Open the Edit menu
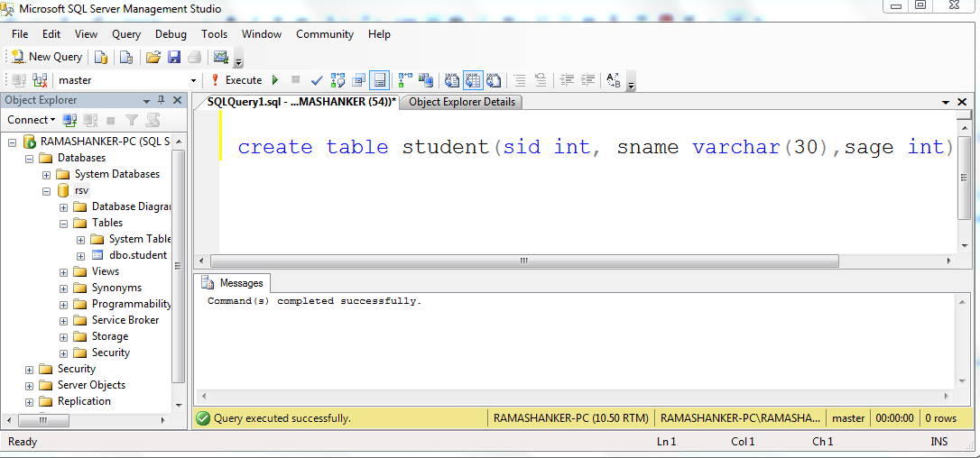980x458 pixels. click(51, 34)
